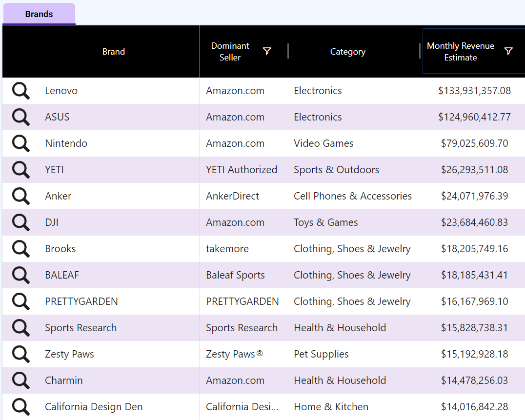
Task: Select the YETI brand name
Action: tap(54, 170)
